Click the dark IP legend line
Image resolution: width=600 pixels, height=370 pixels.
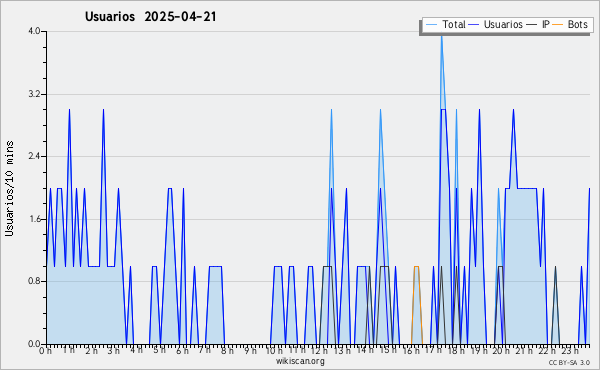[532, 25]
